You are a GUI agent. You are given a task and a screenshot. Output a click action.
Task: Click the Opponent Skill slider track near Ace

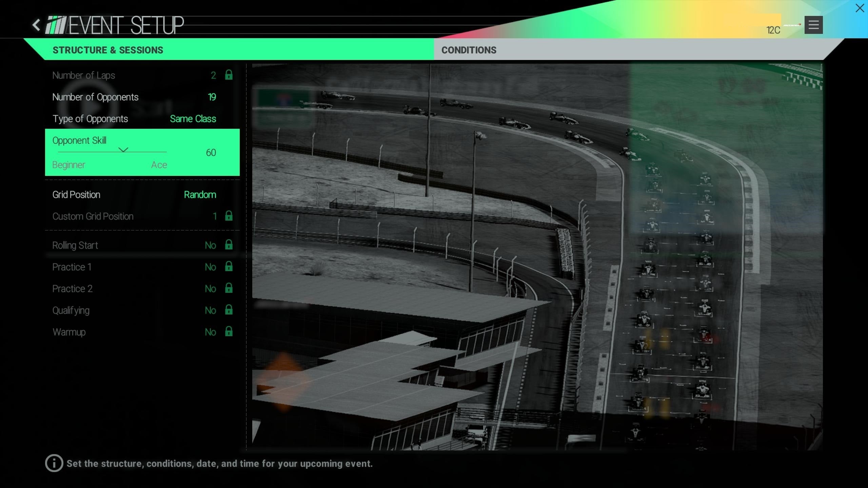coord(159,152)
